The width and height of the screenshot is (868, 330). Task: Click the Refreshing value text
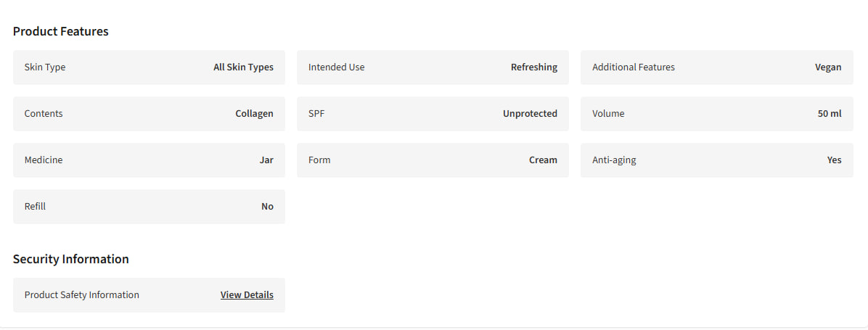[534, 67]
